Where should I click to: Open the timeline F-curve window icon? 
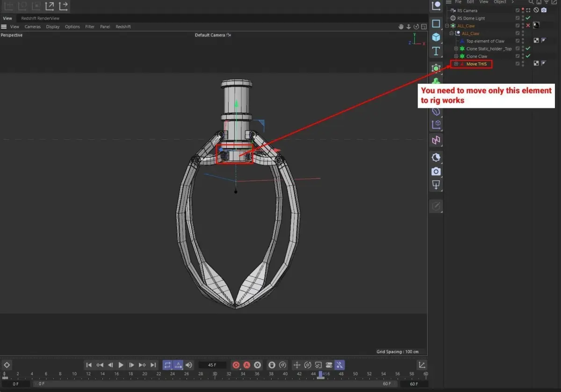tap(422, 365)
